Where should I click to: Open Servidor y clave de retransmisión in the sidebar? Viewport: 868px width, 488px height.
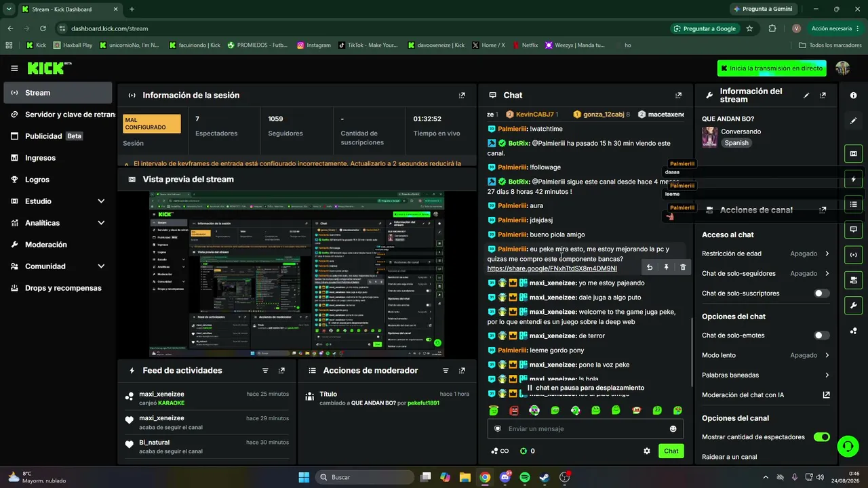(x=58, y=115)
